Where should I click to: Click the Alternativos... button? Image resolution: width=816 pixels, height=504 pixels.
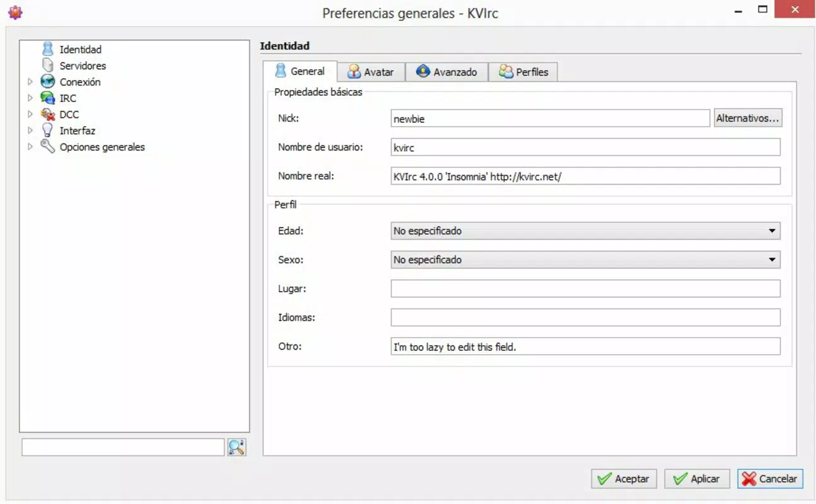(748, 118)
